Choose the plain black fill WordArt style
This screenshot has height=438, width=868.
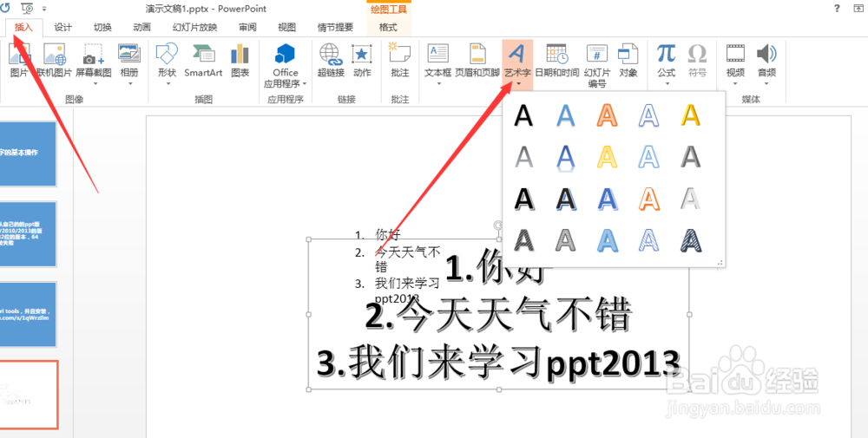[523, 115]
